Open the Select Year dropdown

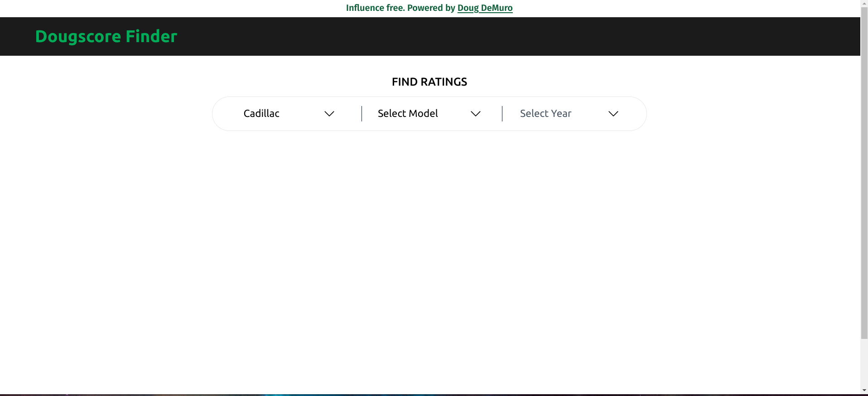(x=569, y=114)
